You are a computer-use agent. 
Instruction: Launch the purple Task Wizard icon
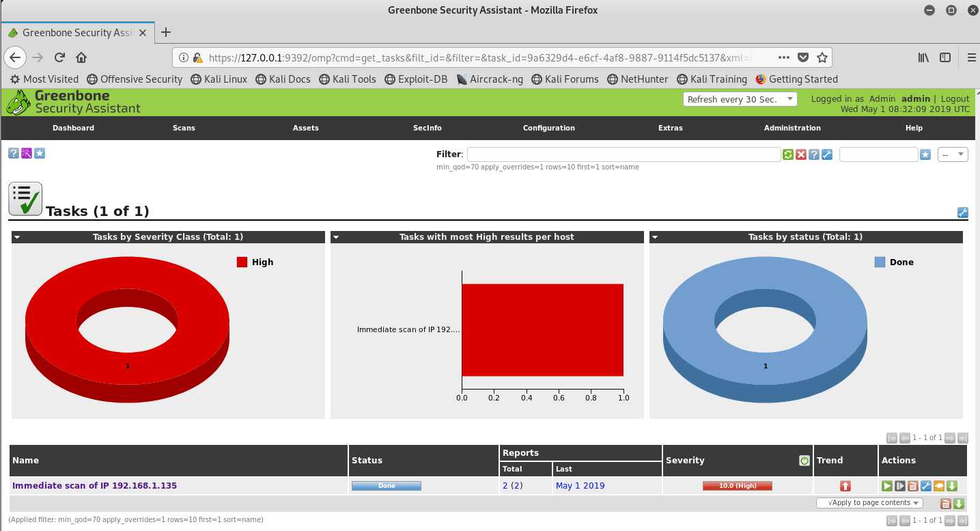[27, 153]
